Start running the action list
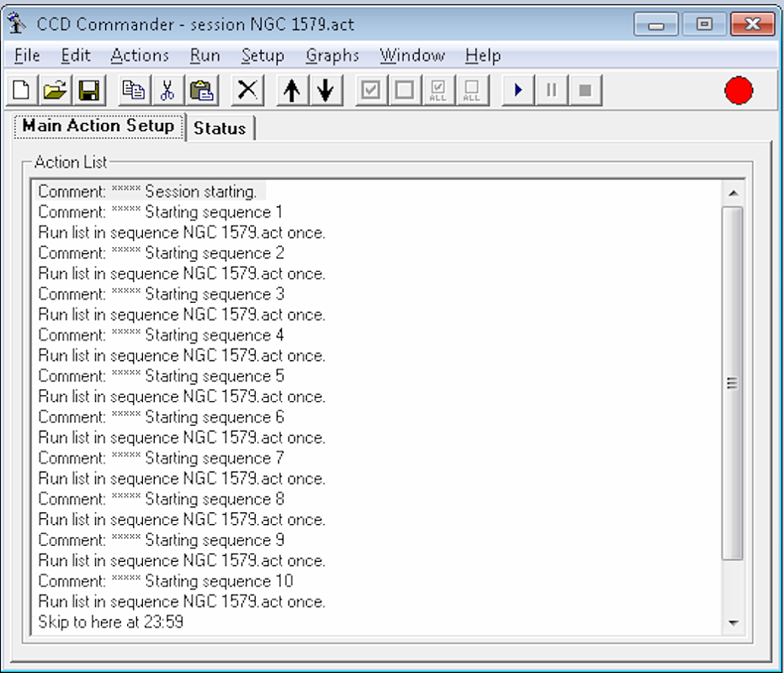Image resolution: width=784 pixels, height=673 pixels. [516, 89]
